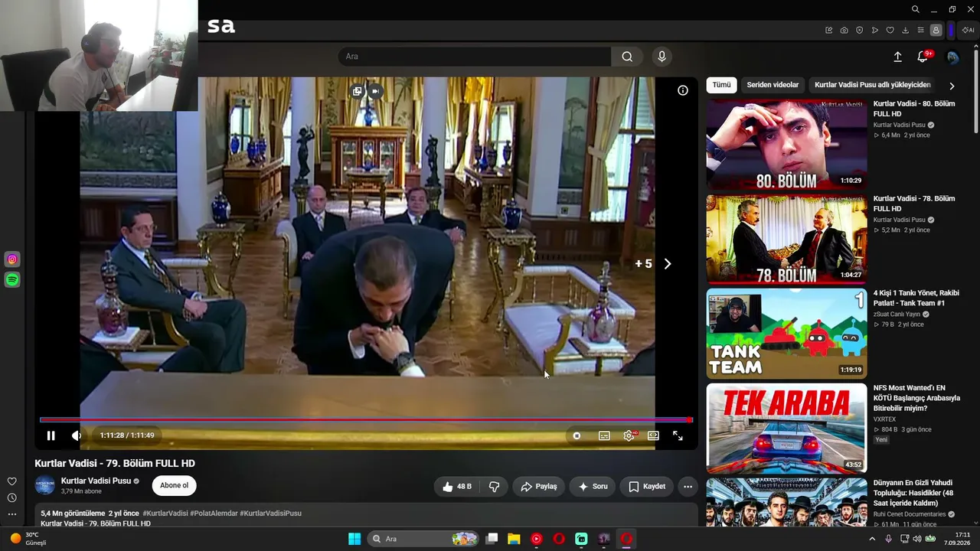Select the Tümü filter chip
The image size is (980, 551).
[721, 85]
